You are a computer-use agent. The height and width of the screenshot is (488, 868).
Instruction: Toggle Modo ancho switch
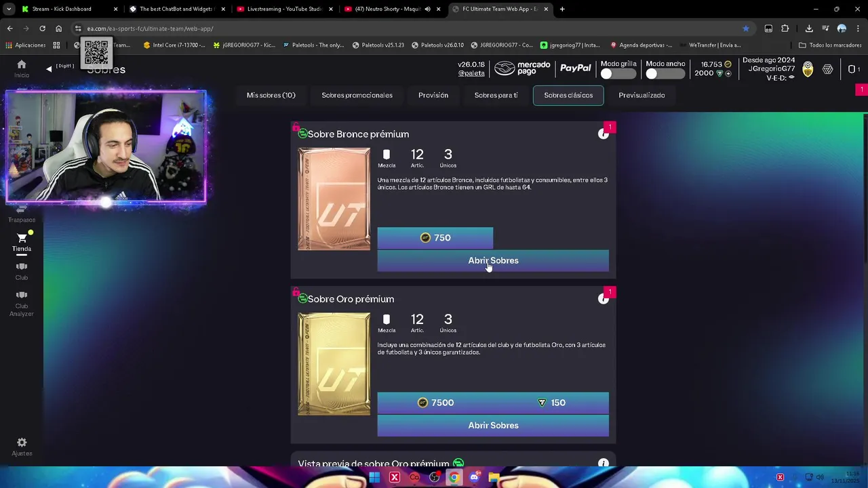(665, 74)
